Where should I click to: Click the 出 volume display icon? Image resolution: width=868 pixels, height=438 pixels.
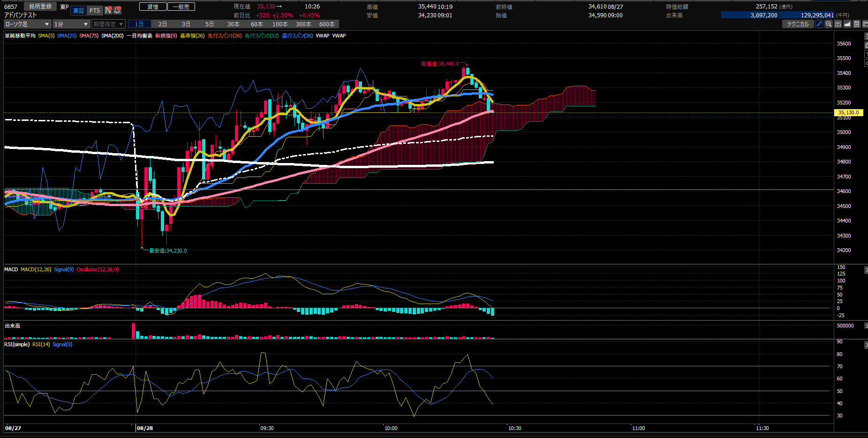point(838,24)
